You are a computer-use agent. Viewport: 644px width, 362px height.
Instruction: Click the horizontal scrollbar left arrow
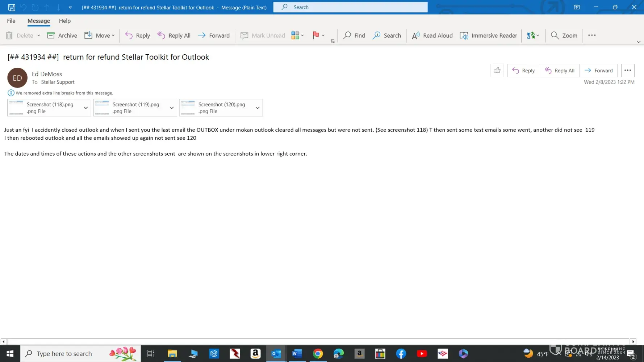point(4,342)
